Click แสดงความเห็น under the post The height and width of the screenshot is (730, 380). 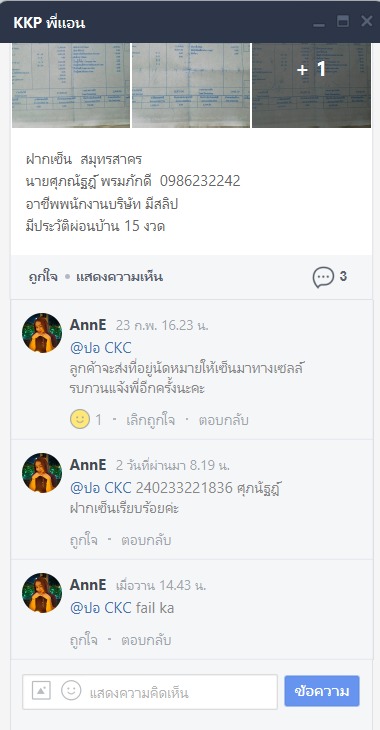[119, 277]
